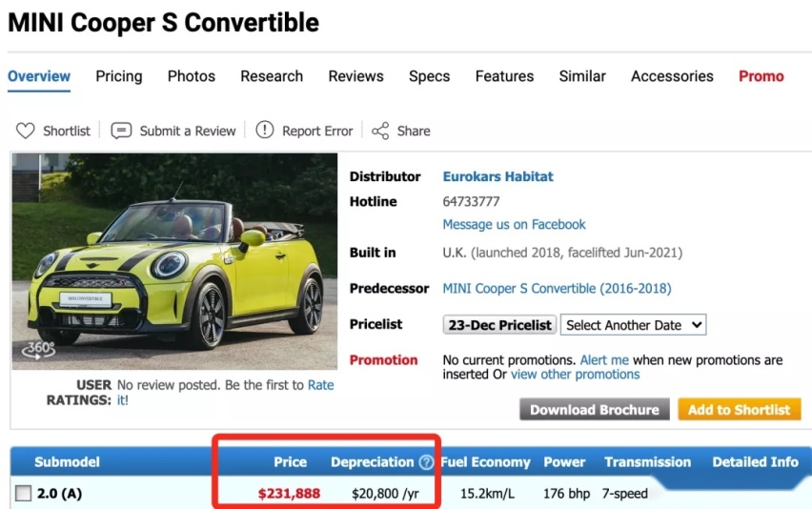Viewport: 812px width, 509px height.
Task: Click the 7-speed transmission value
Action: pos(624,494)
